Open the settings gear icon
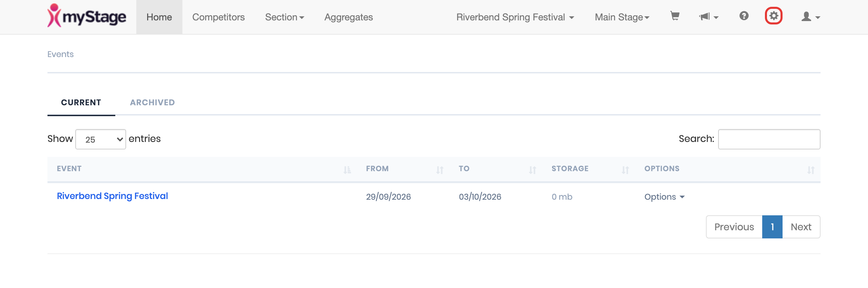868x288 pixels. tap(774, 16)
